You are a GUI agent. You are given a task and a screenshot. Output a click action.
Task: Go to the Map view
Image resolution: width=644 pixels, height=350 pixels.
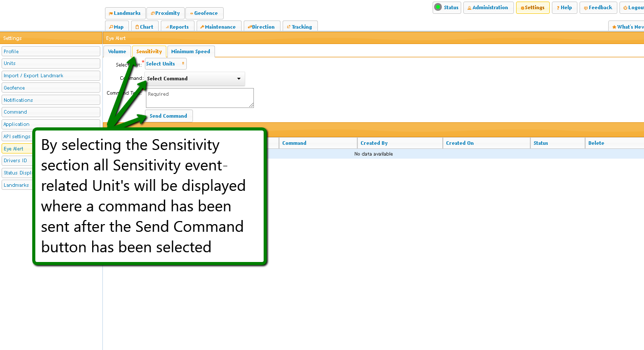[117, 27]
